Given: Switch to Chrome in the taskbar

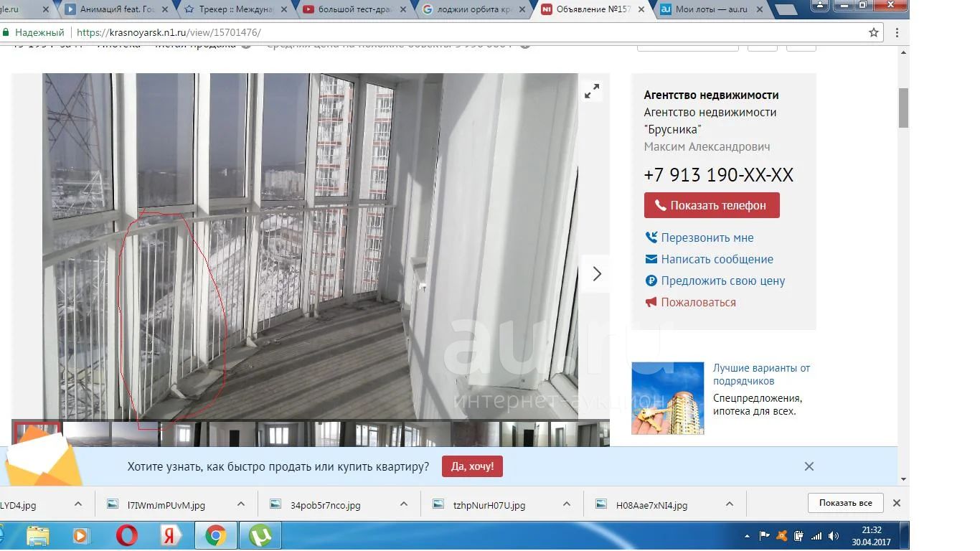Looking at the screenshot, I should pos(215,535).
